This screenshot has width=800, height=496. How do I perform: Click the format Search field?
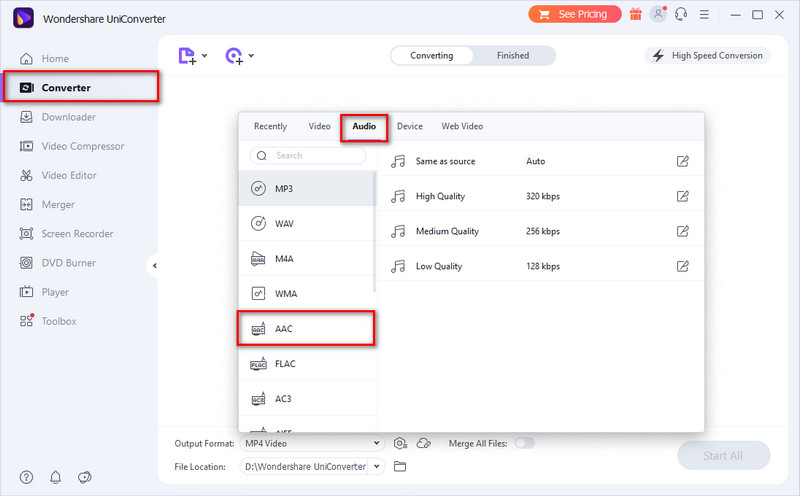(310, 156)
